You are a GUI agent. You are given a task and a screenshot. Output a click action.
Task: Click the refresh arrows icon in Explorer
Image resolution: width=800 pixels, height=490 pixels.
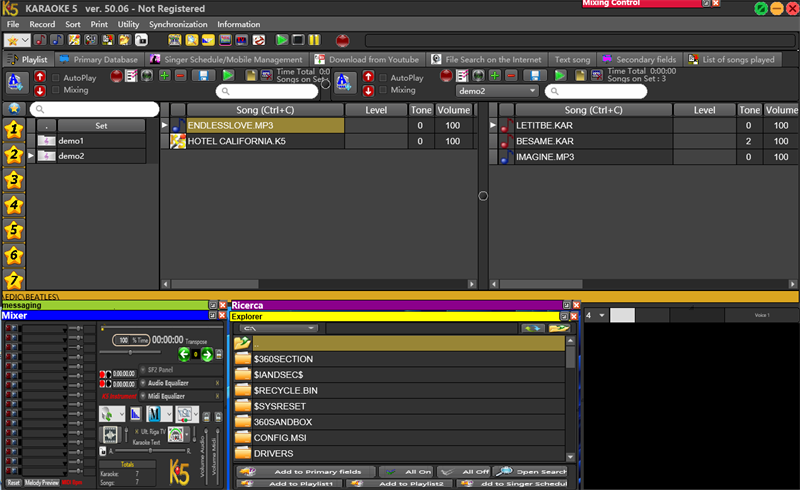click(533, 328)
